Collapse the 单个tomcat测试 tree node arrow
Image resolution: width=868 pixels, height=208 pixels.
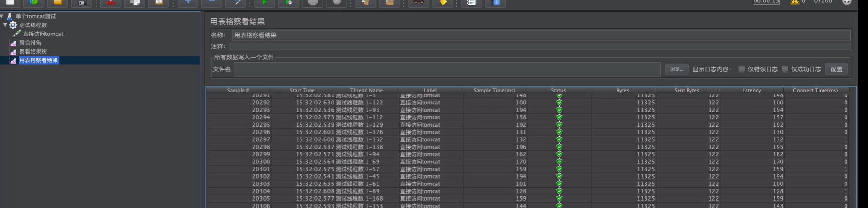[x=2, y=16]
